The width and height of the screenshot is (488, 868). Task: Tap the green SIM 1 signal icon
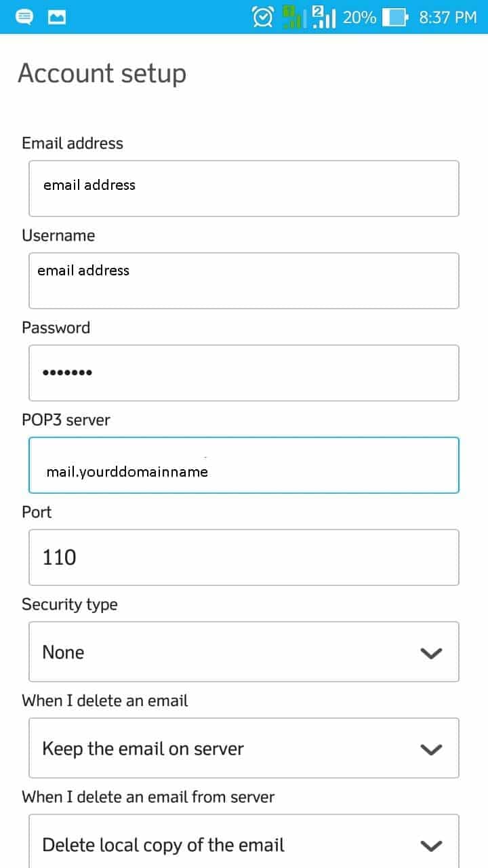point(292,17)
